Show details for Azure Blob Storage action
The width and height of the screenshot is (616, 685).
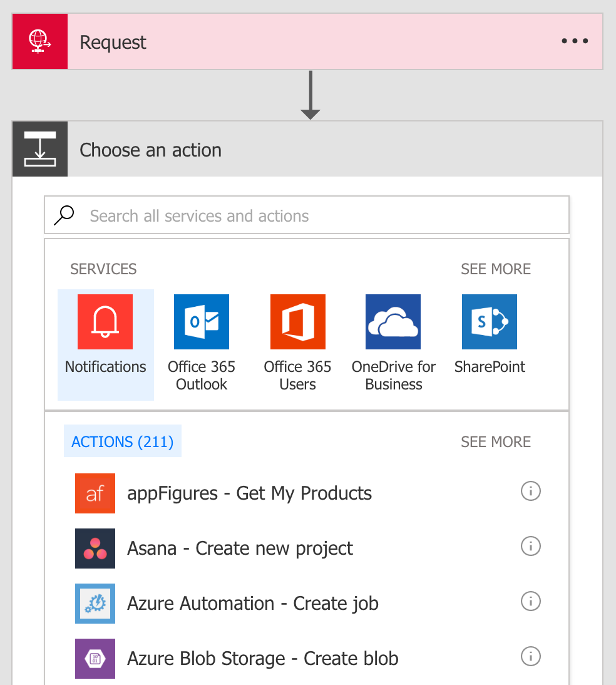click(530, 657)
